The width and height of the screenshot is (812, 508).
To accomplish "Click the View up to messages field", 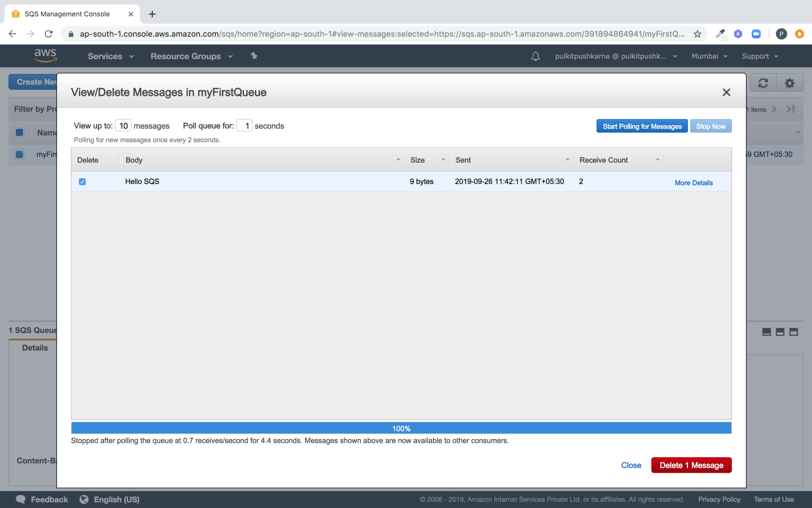I will (x=123, y=126).
